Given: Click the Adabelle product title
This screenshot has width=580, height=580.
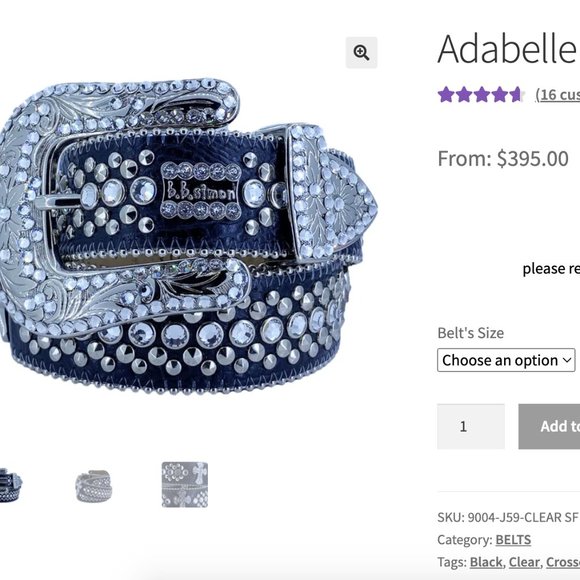Looking at the screenshot, I should click(508, 49).
